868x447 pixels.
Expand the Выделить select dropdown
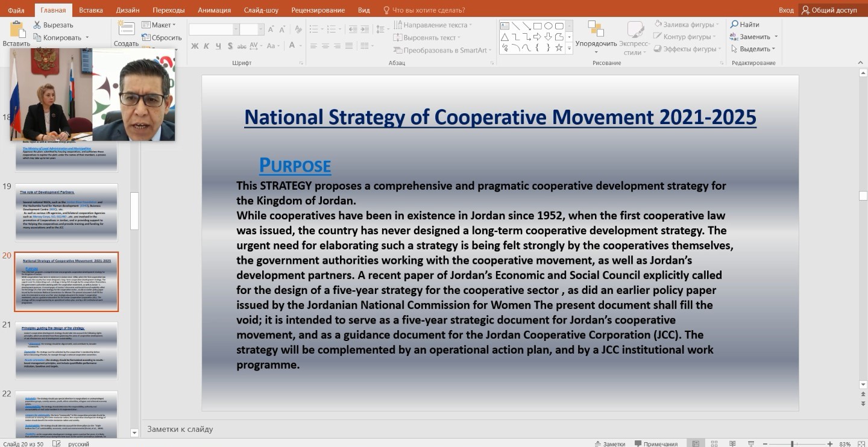point(753,49)
